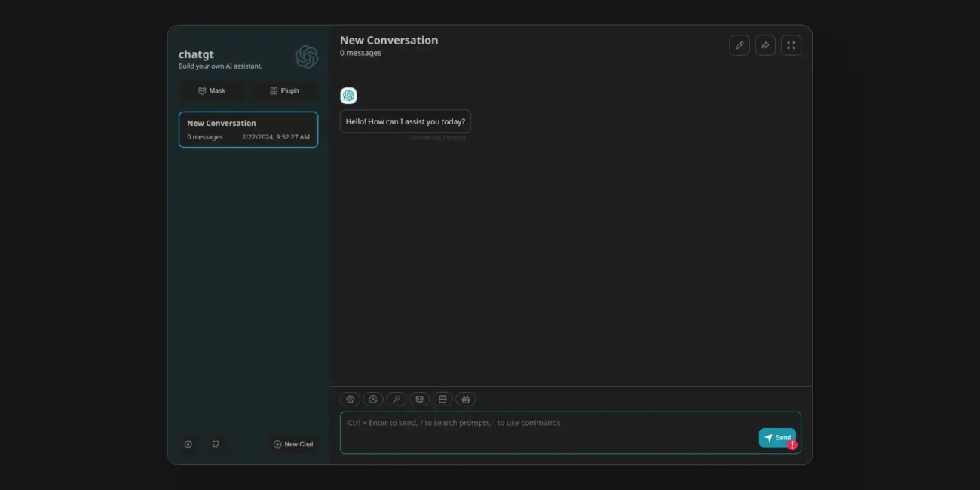Select the New Conversation chat entry
The height and width of the screenshot is (490, 980).
[x=248, y=130]
